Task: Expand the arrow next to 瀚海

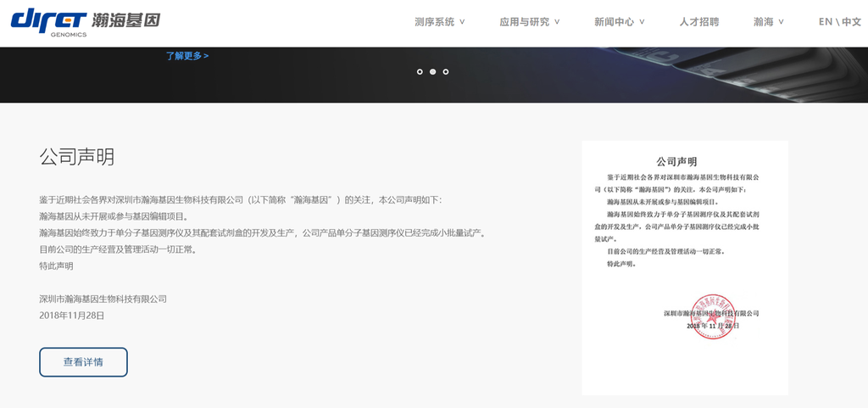Action: pyautogui.click(x=781, y=22)
